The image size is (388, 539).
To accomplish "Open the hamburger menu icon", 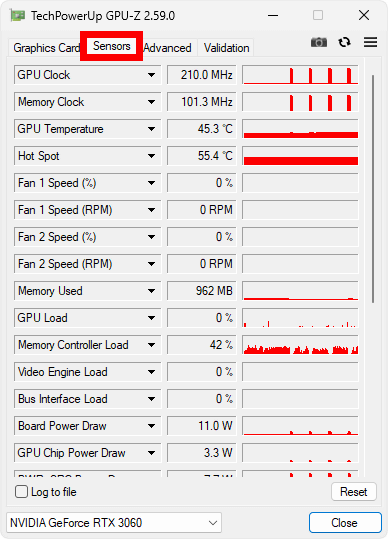I will click(370, 42).
